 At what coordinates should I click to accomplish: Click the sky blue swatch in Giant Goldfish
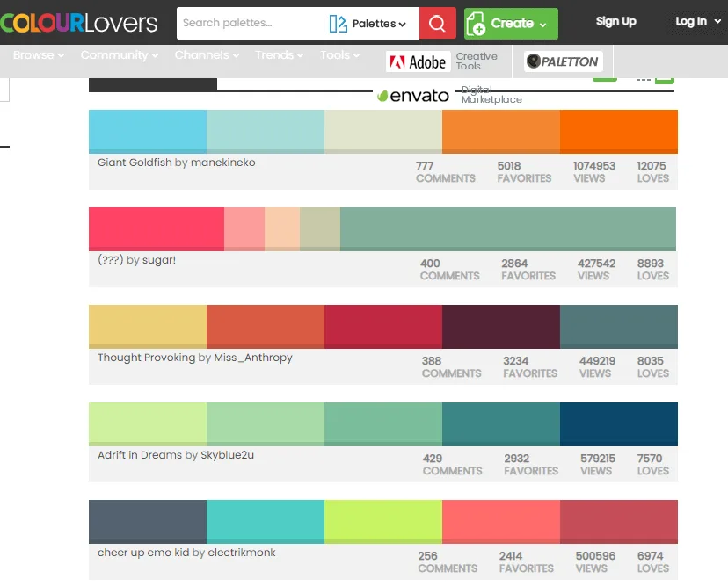coord(148,131)
